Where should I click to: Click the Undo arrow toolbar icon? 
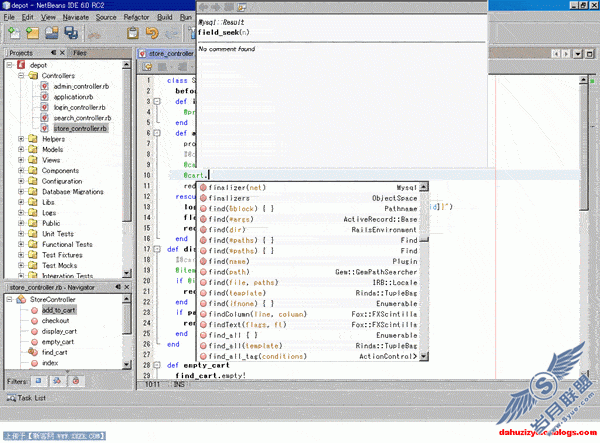coord(152,33)
